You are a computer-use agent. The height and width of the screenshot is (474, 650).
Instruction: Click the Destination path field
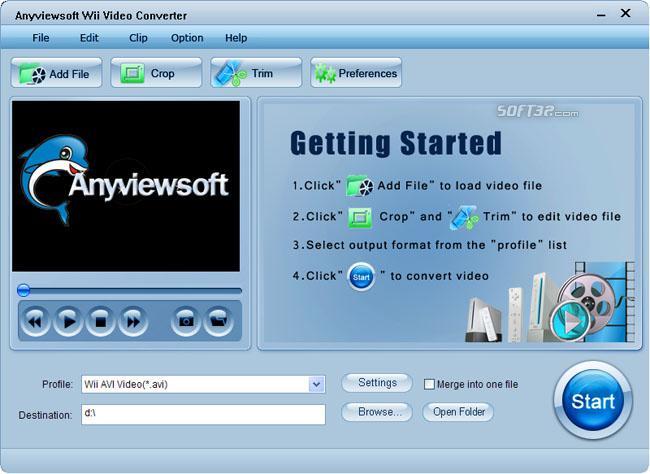click(204, 414)
